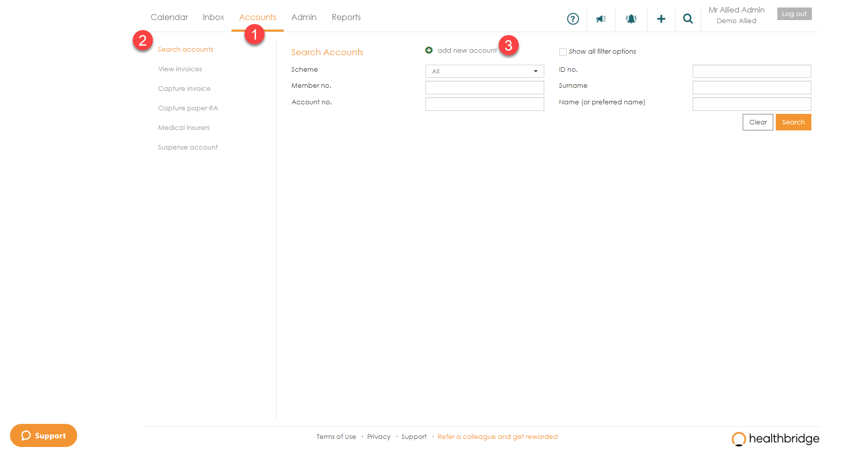Enable Show all filter options checkbox
868x454 pixels.
[563, 52]
